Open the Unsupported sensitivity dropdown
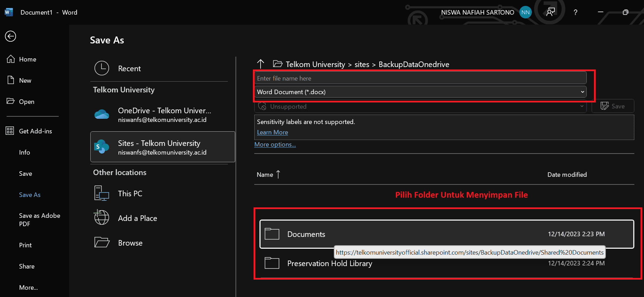The image size is (644, 297). point(420,107)
